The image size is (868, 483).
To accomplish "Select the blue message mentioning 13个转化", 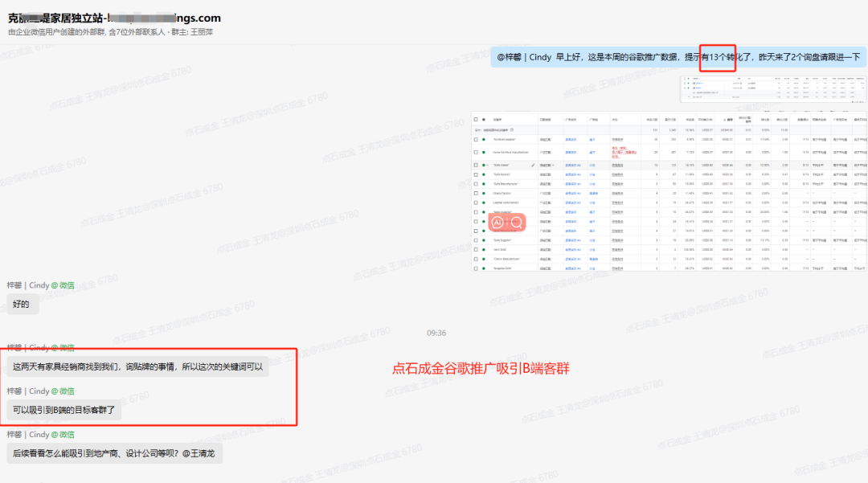I will click(x=678, y=57).
